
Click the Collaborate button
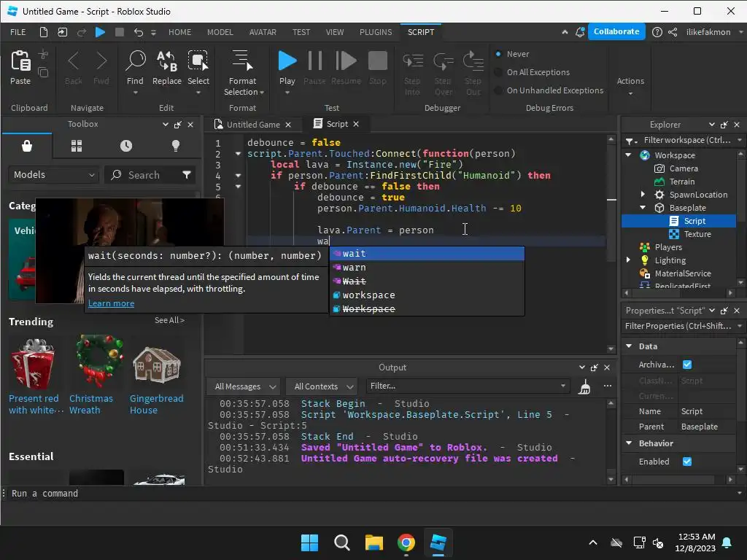616,32
